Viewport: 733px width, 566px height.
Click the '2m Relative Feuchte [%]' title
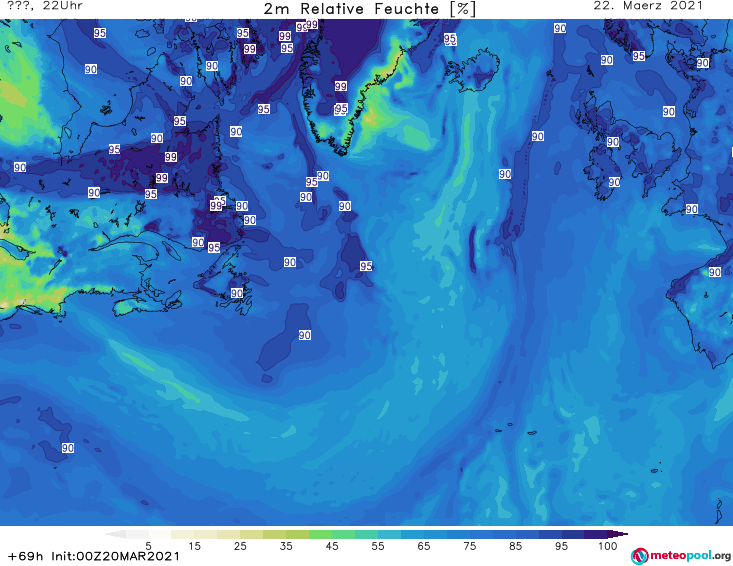[369, 9]
